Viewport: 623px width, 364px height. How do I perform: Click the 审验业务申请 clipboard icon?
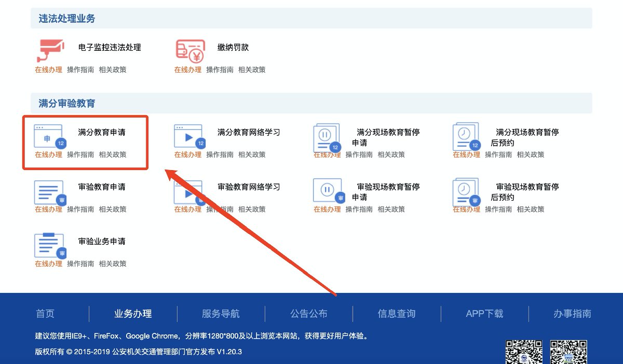point(49,246)
